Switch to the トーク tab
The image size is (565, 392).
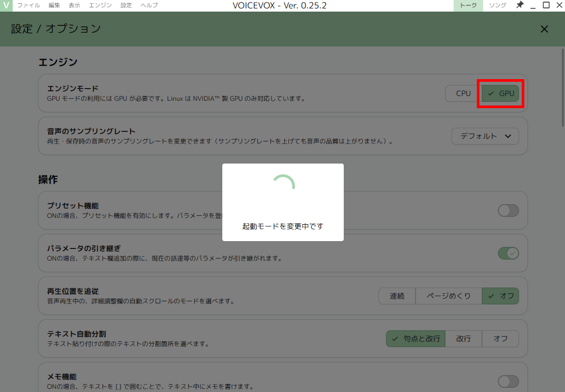coord(468,5)
